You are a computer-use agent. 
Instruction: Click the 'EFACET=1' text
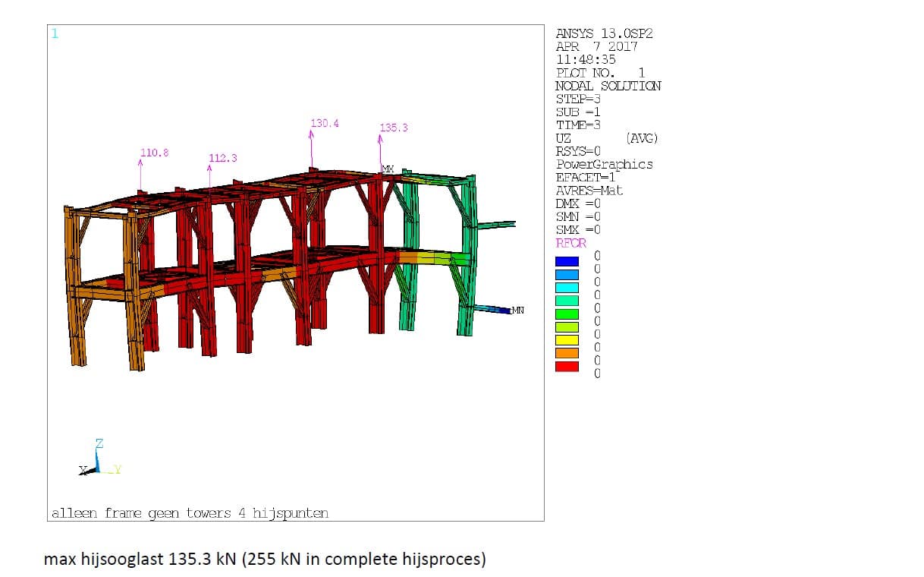pyautogui.click(x=586, y=177)
